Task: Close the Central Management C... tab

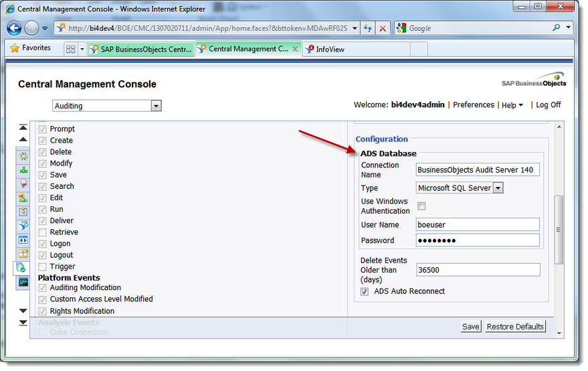Action: click(x=295, y=49)
